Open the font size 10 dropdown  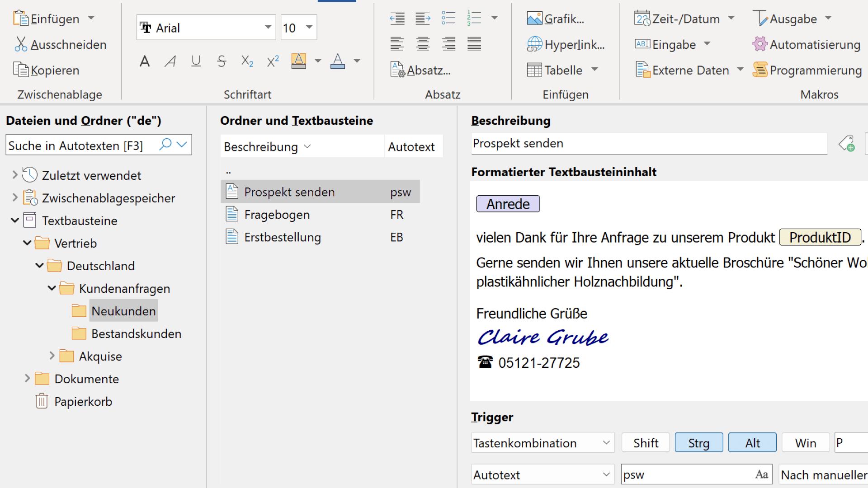point(309,27)
